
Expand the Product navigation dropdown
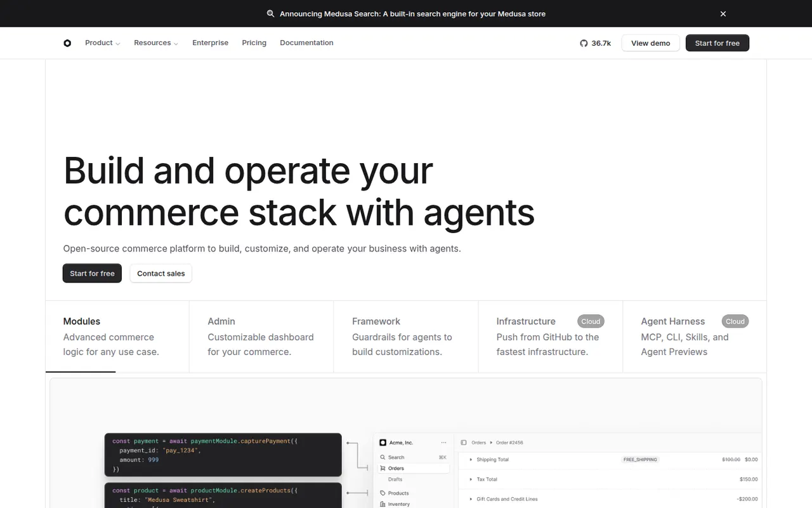tap(103, 43)
